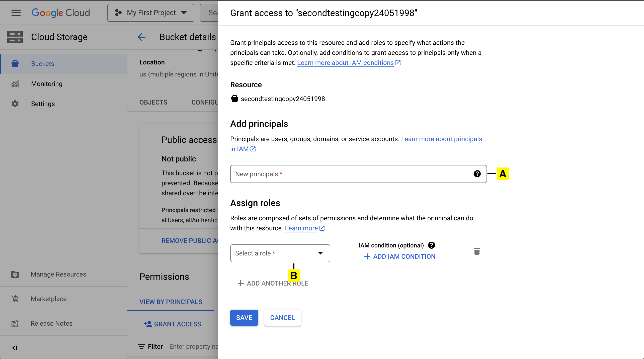Open Settings in the sidebar
Viewport: 644px width, 359px height.
[x=43, y=104]
